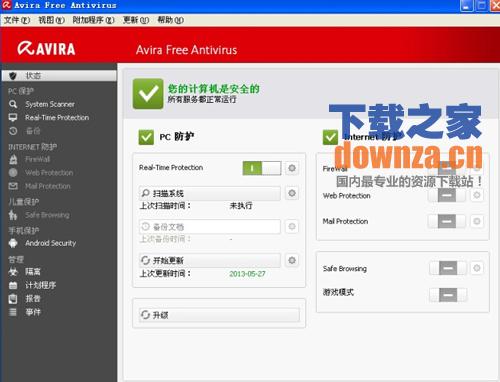Click the 事件 list icon
The width and height of the screenshot is (500, 382).
coord(13,312)
